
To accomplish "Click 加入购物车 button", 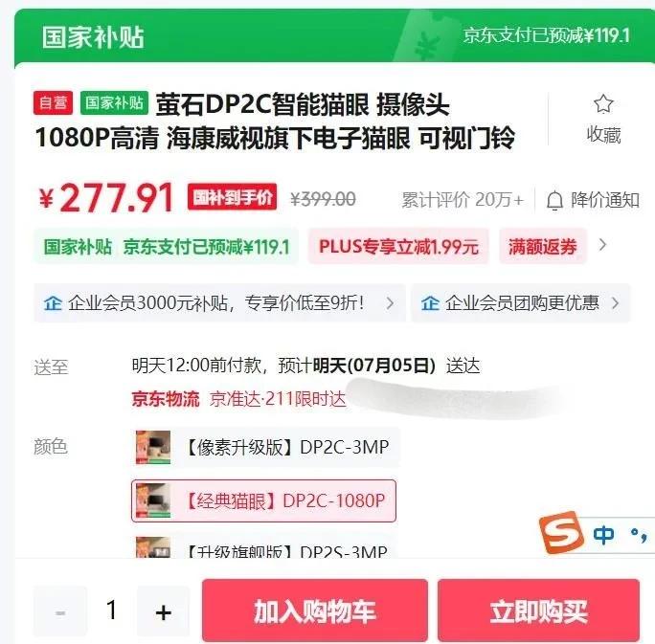I will point(315,611).
